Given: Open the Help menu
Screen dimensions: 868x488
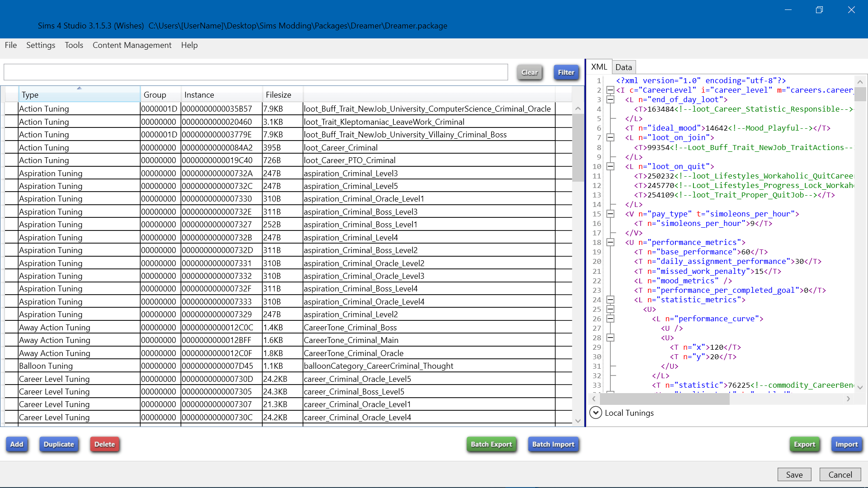Looking at the screenshot, I should (189, 45).
